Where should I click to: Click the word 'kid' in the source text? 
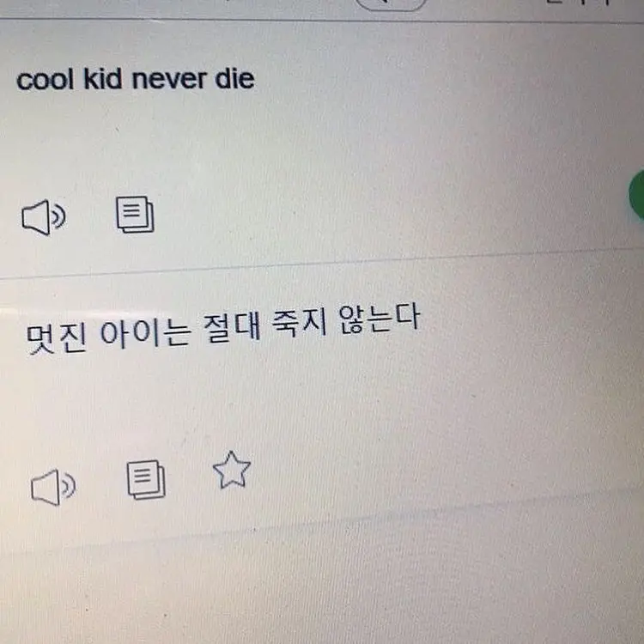105,80
